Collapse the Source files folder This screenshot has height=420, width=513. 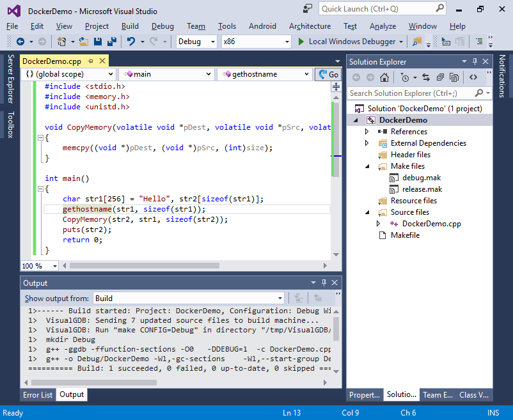367,212
